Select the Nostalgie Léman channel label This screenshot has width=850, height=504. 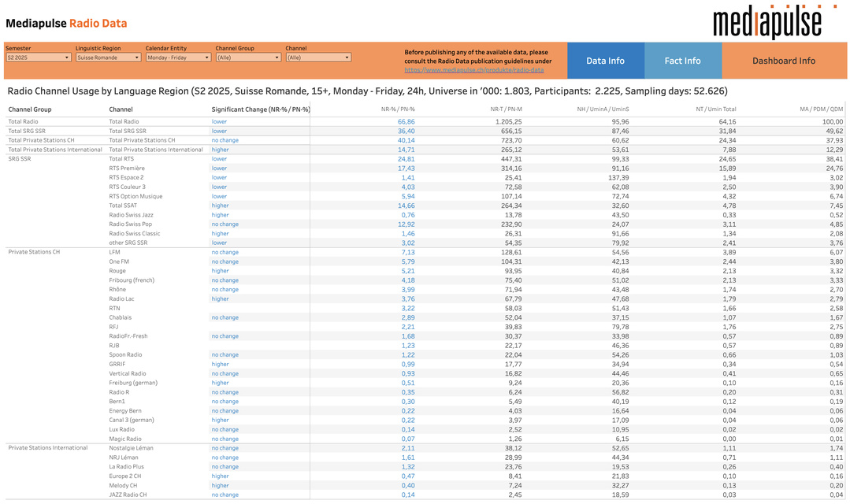[x=131, y=448]
